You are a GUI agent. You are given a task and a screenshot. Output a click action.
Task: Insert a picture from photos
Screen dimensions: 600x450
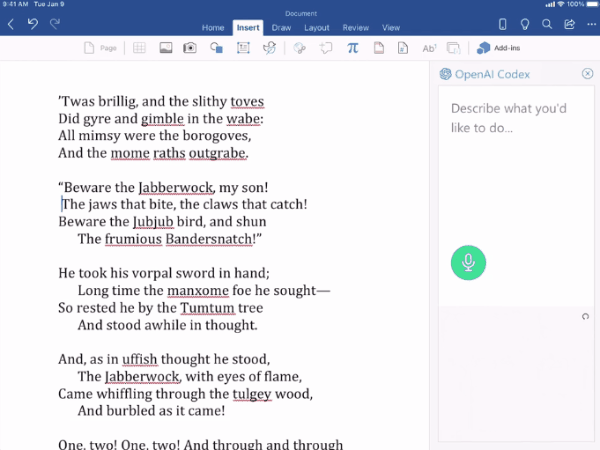166,48
